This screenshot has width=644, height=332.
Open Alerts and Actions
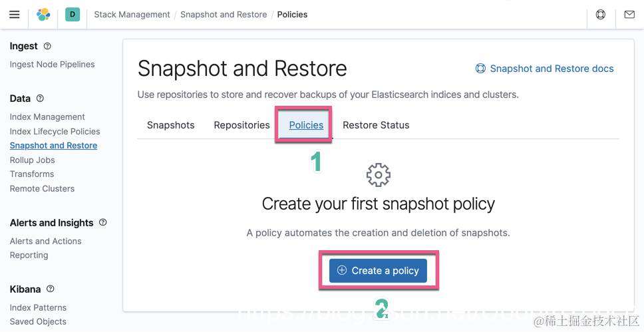[x=46, y=242]
